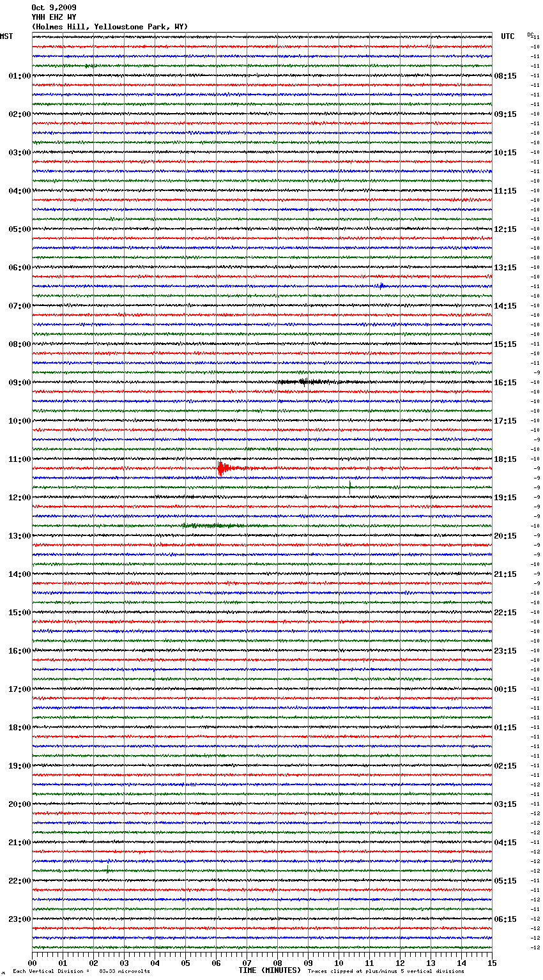Click the MST column header

(6, 36)
